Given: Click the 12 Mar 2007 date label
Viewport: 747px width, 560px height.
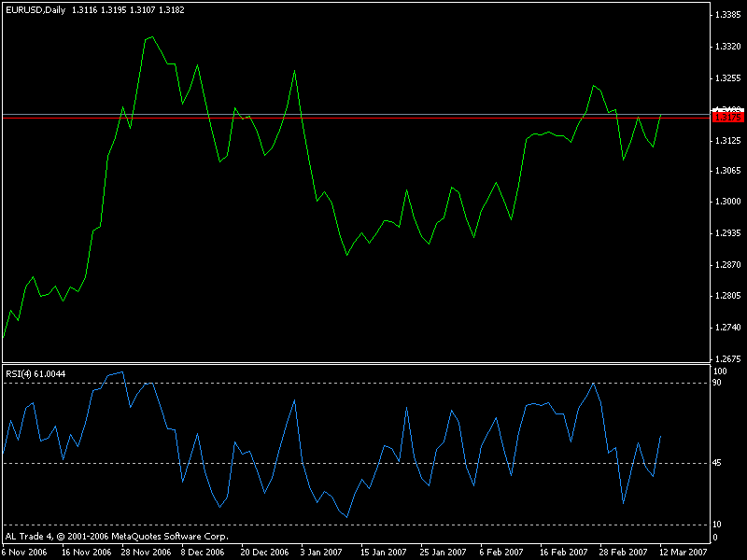Looking at the screenshot, I should [x=684, y=552].
